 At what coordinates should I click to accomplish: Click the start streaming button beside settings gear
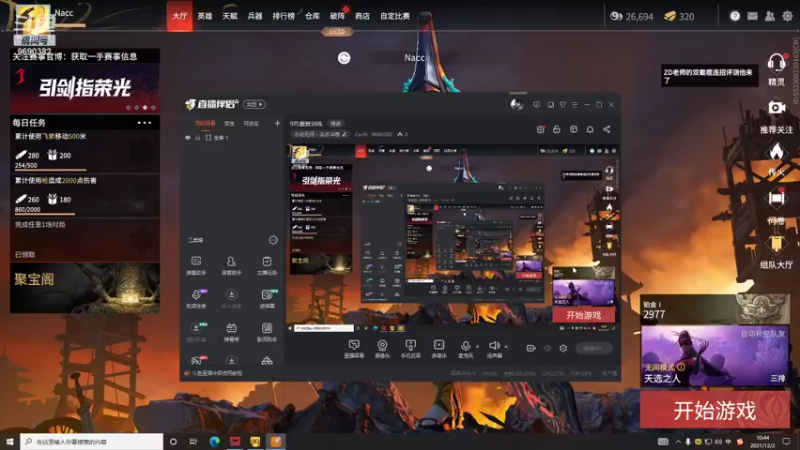click(x=593, y=348)
